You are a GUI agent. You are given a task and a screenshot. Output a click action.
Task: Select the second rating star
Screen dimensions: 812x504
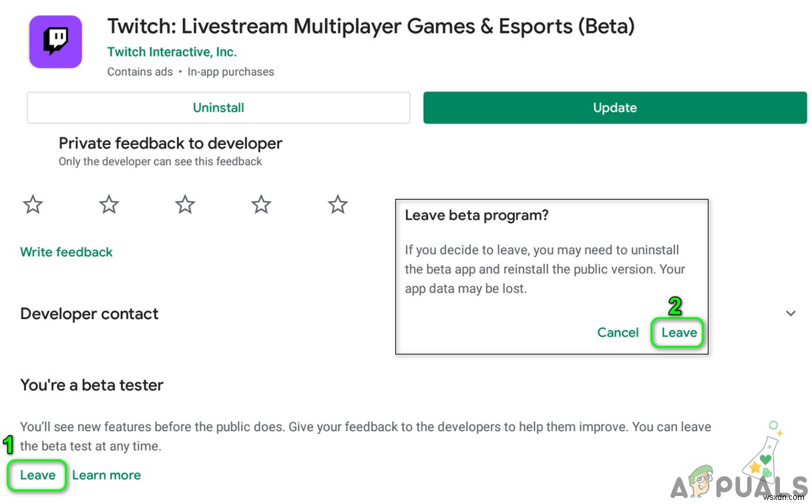(108, 204)
